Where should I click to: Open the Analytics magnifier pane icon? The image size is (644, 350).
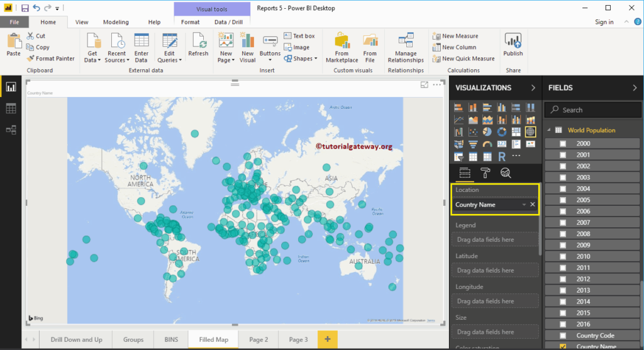tap(506, 173)
